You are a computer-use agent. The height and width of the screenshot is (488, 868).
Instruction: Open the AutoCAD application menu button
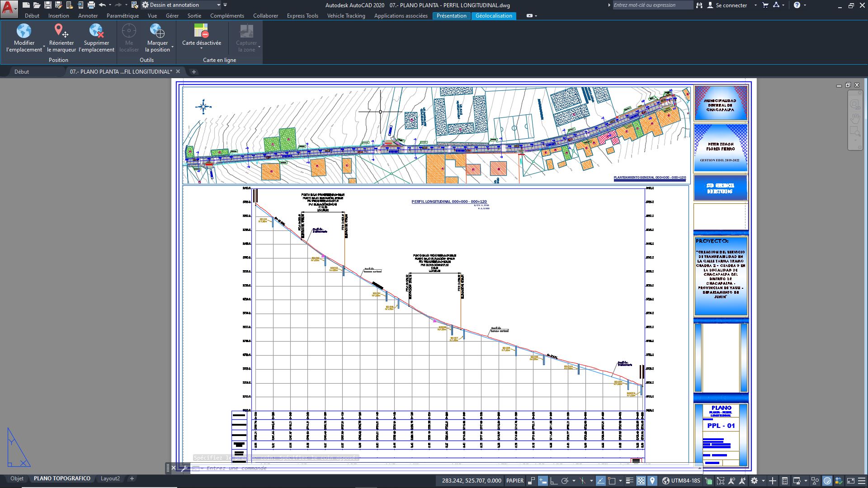8,7
